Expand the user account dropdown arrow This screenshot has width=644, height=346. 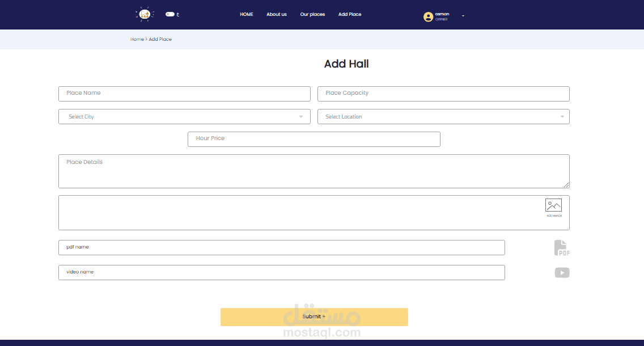(463, 16)
